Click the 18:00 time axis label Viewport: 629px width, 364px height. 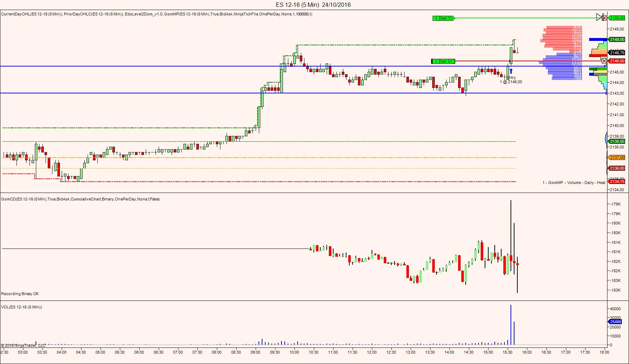click(604, 352)
